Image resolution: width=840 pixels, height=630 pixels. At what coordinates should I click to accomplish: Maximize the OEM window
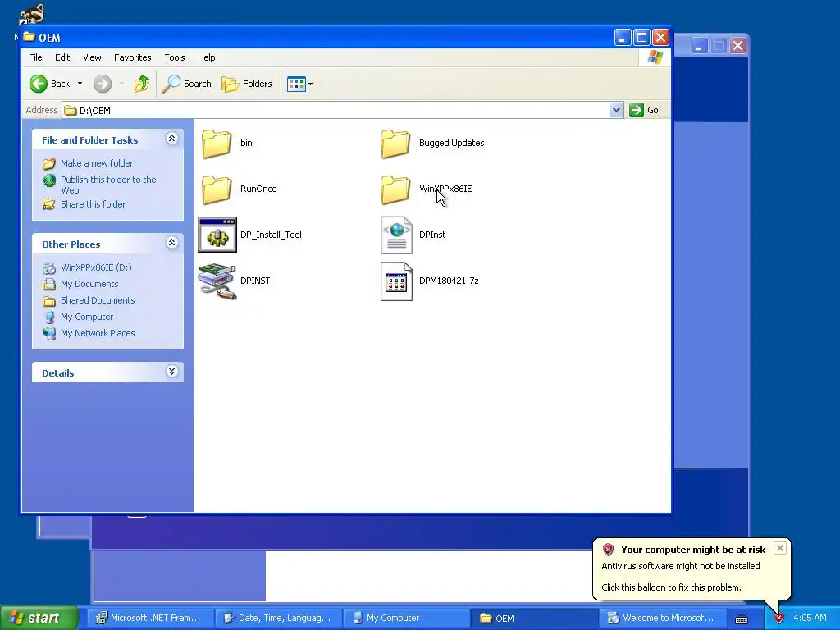641,38
